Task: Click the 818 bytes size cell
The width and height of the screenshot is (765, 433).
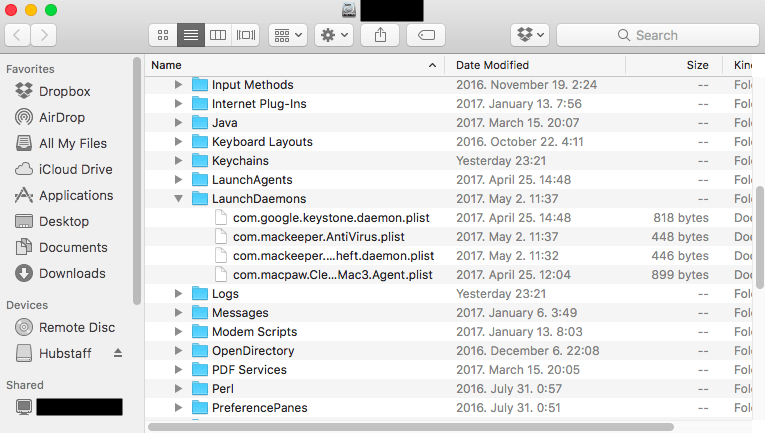Action: [x=681, y=218]
